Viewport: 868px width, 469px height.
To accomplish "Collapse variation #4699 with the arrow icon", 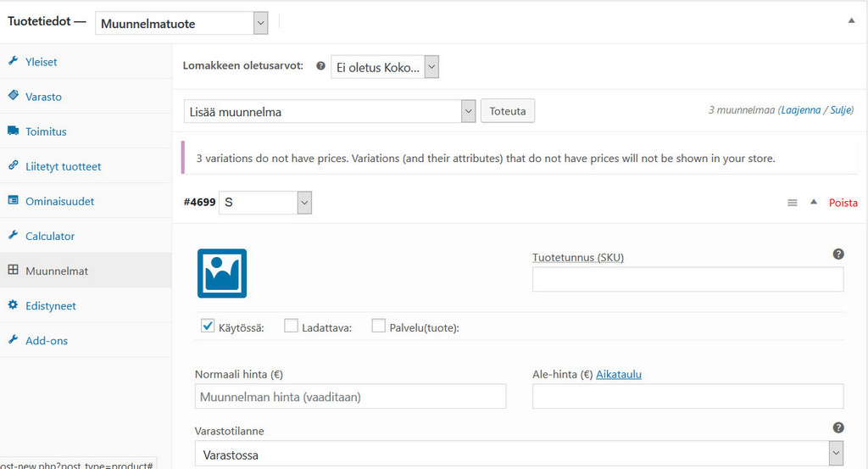I will pyautogui.click(x=814, y=202).
